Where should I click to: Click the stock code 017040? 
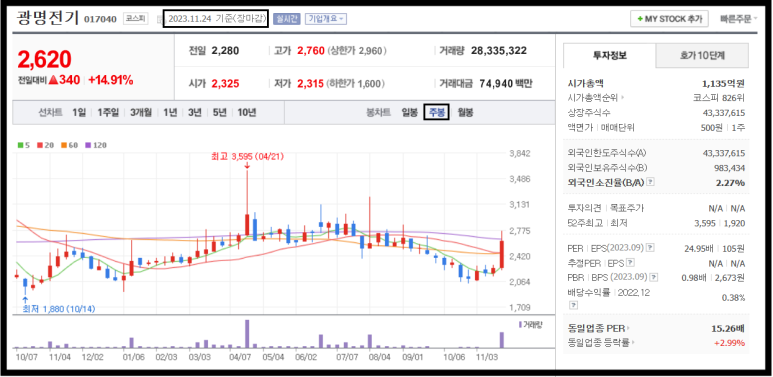(x=101, y=19)
